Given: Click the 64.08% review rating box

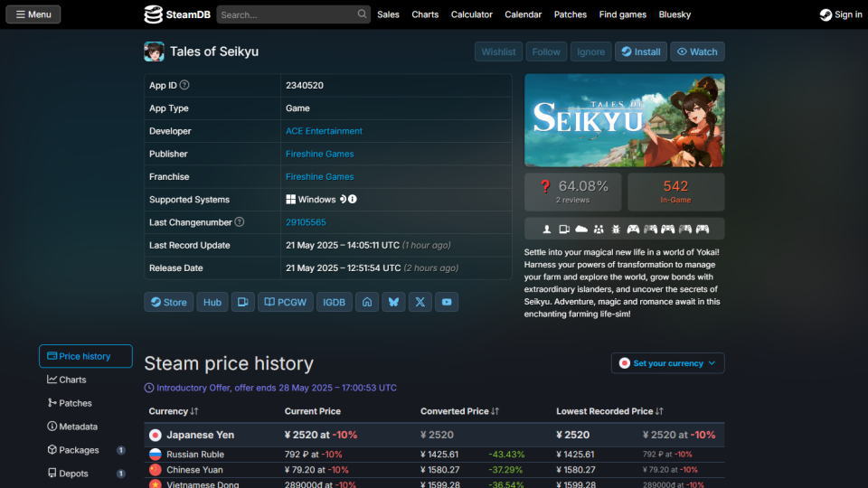Looking at the screenshot, I should (x=574, y=192).
